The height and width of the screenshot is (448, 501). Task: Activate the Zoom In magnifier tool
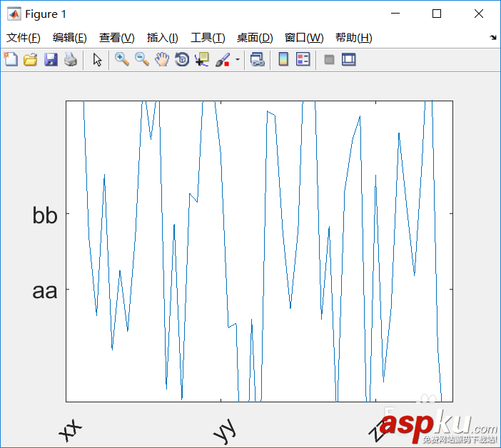tap(122, 59)
